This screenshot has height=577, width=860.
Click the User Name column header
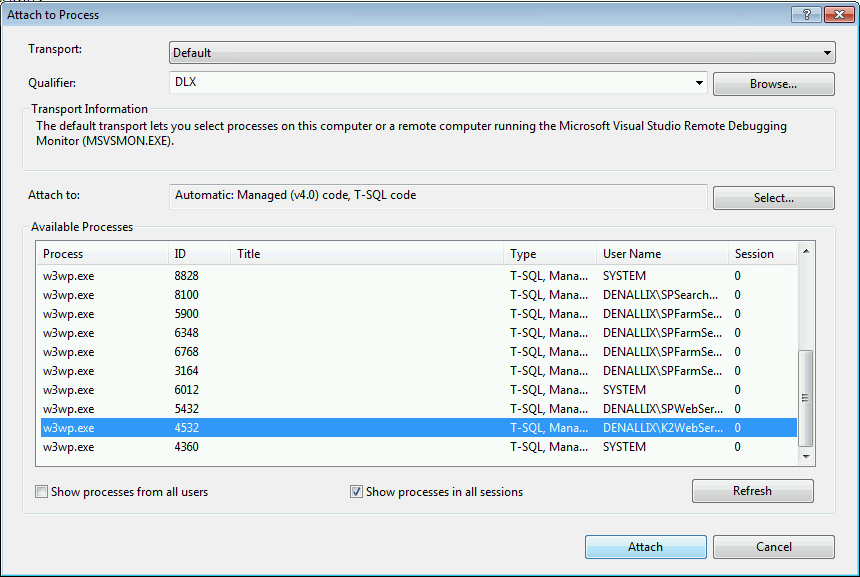[x=660, y=254]
